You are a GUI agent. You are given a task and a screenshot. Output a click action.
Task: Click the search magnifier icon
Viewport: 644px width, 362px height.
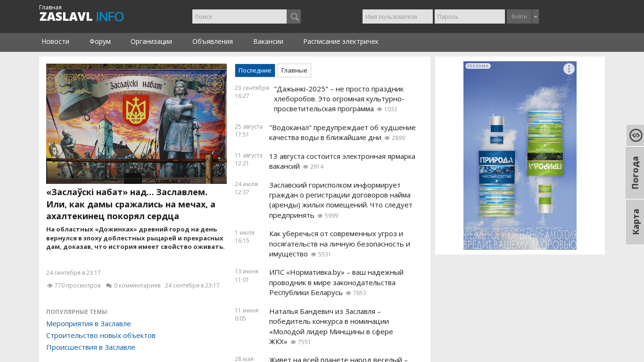click(x=294, y=16)
